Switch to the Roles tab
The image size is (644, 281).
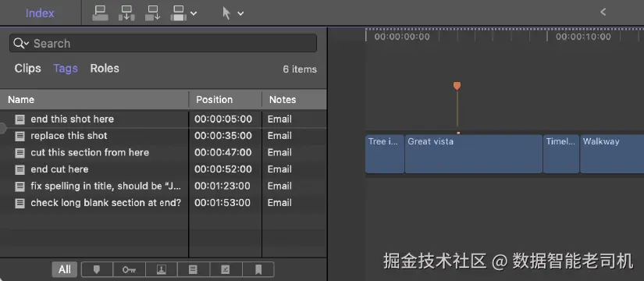coord(105,68)
